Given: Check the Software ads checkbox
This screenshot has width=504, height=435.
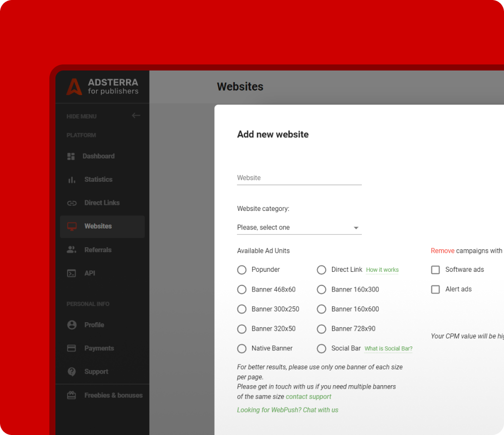Looking at the screenshot, I should point(435,270).
